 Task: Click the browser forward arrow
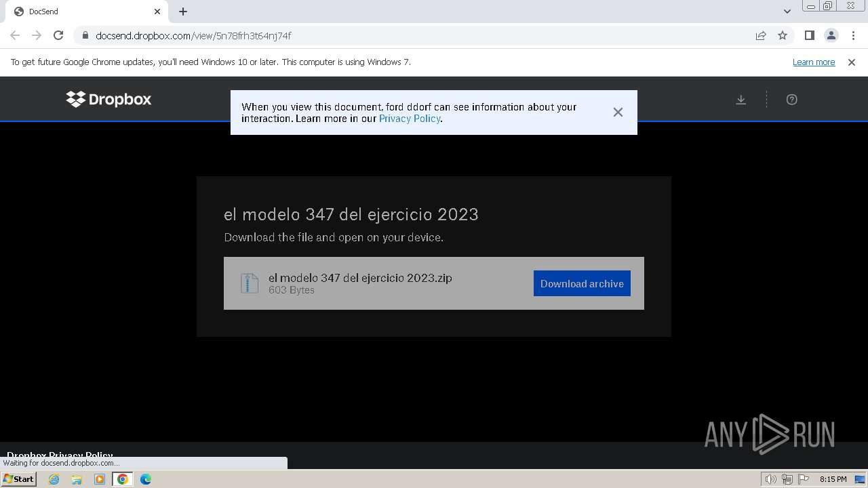(x=37, y=35)
